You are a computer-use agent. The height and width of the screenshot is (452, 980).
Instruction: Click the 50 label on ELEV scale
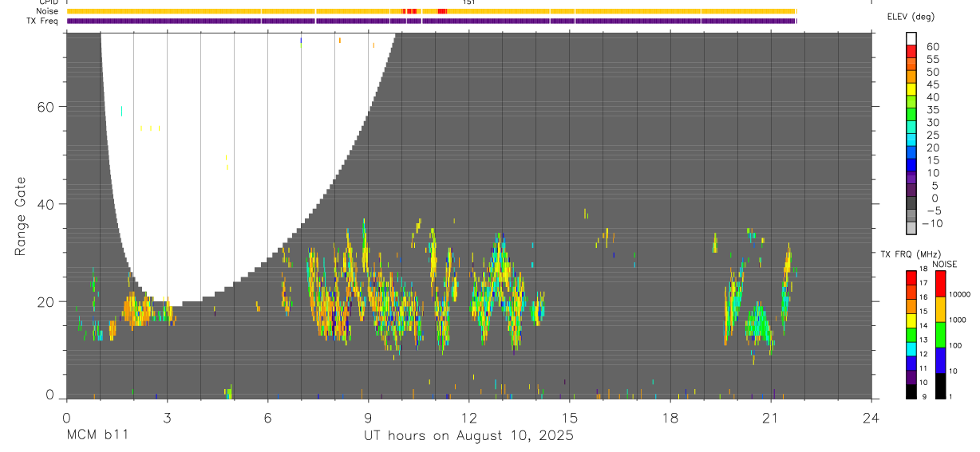pos(931,73)
